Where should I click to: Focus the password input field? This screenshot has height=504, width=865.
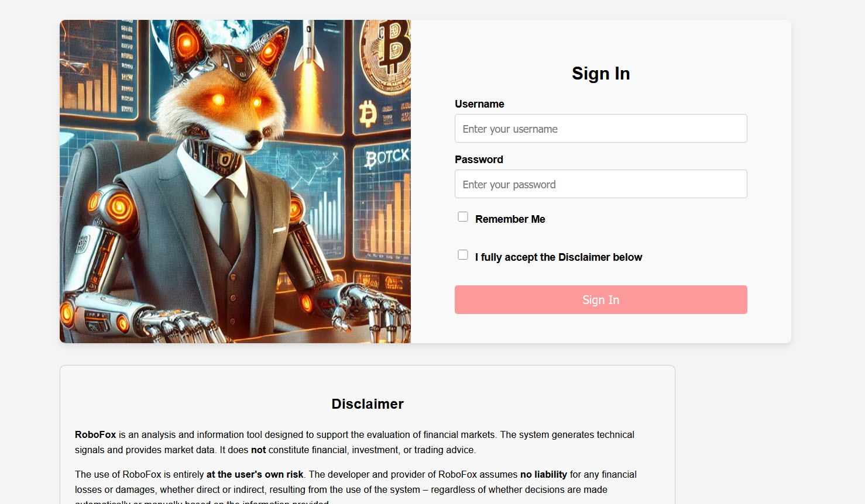click(x=601, y=184)
